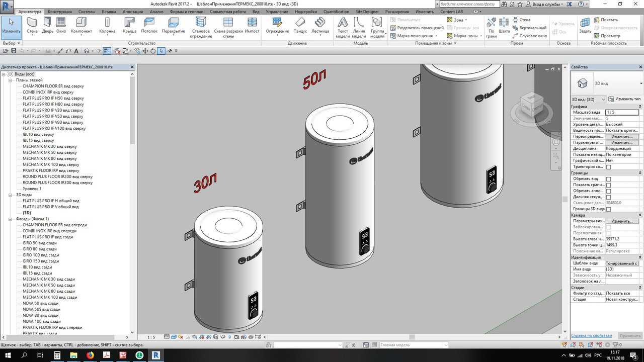Open the 3D вид type selector dropdown
Viewport: 644px width, 362px height.
641,83
